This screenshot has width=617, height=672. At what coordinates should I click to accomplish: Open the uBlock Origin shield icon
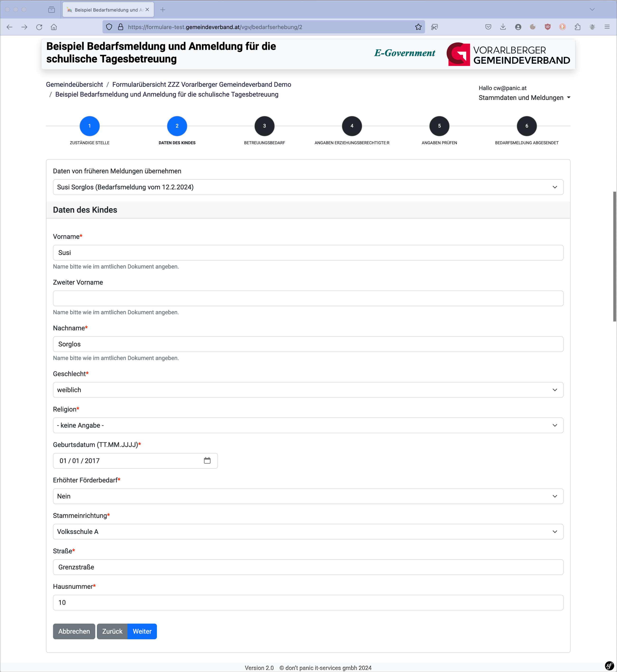click(x=548, y=27)
